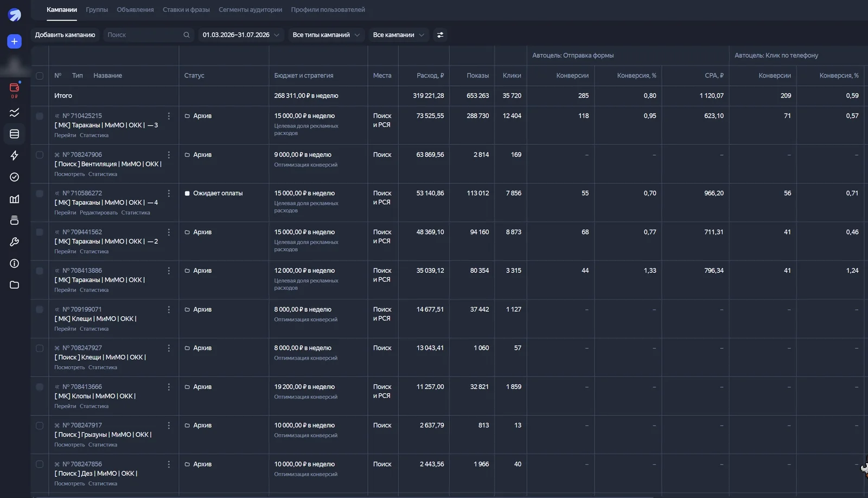Open the checkmark circle icon in sidebar
The image size is (868, 498).
click(x=15, y=177)
